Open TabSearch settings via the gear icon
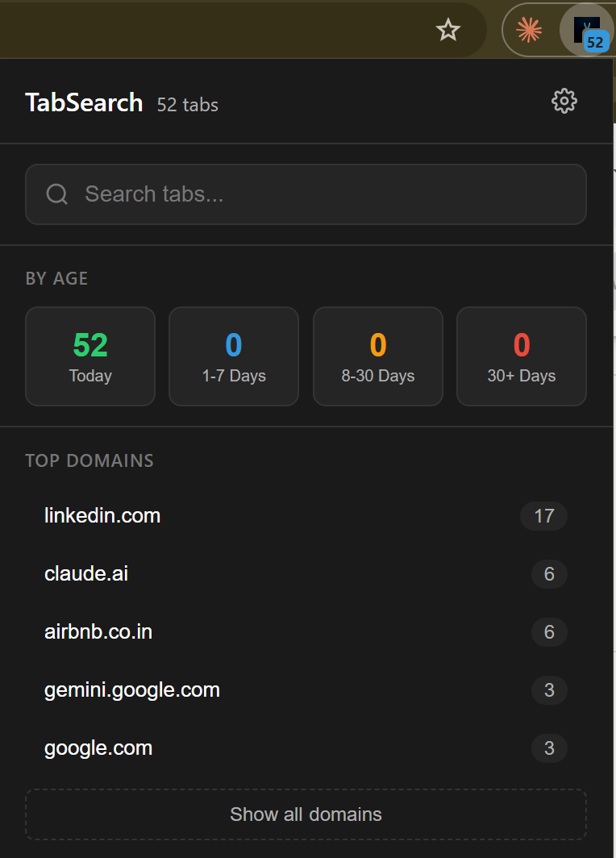Screen dimensions: 616x858 pos(564,100)
